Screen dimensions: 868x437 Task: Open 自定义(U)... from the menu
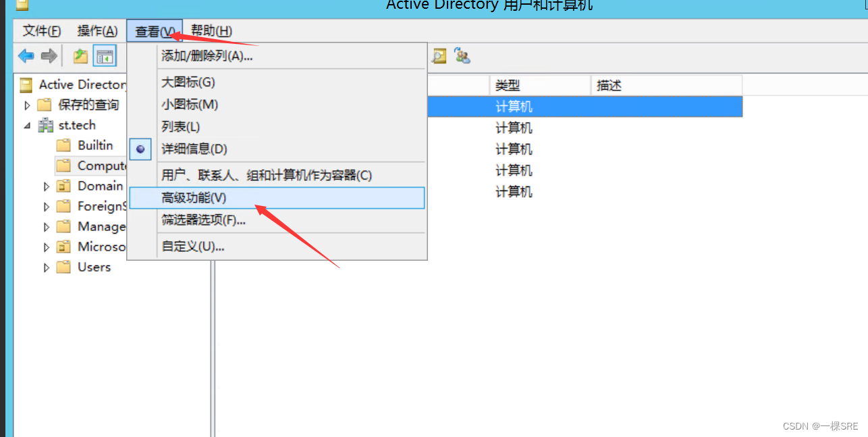coord(277,247)
